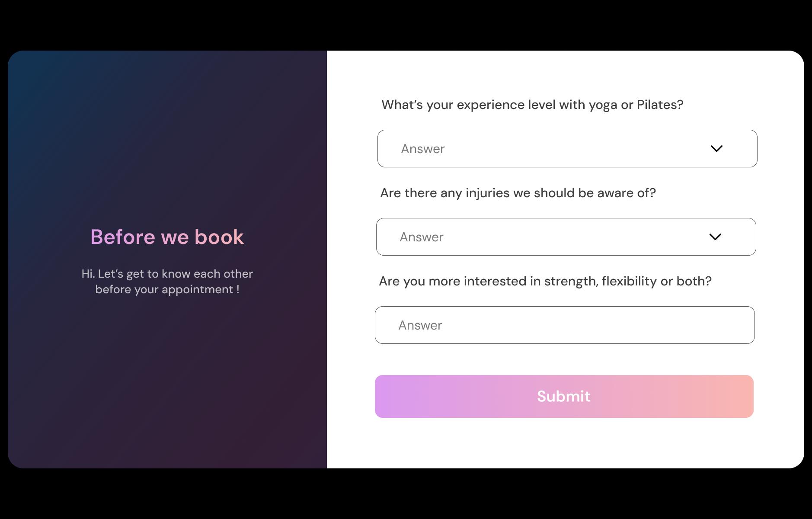Screen dimensions: 812x519
Task: Click "Answer" placeholder in the injuries dropdown
Action: pyautogui.click(x=421, y=237)
